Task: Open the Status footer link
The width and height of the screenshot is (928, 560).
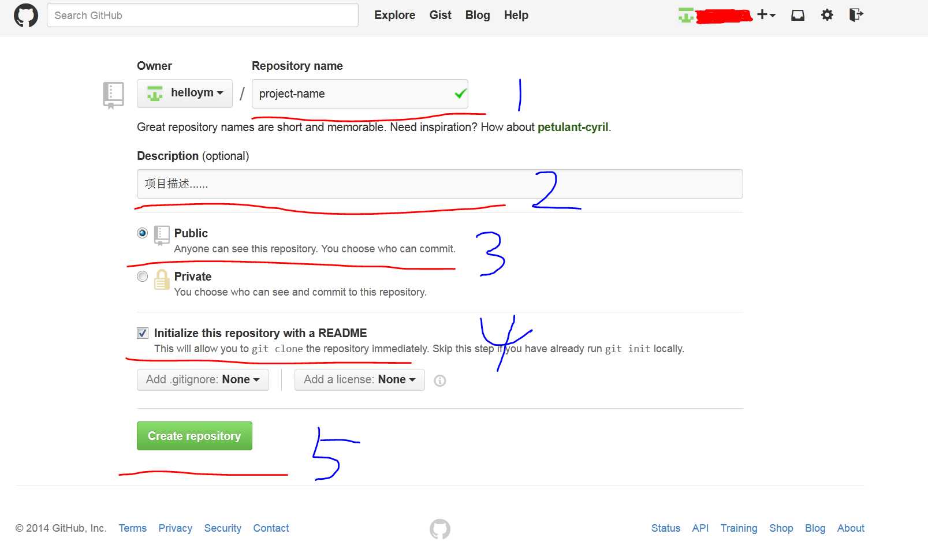Action: click(x=666, y=528)
